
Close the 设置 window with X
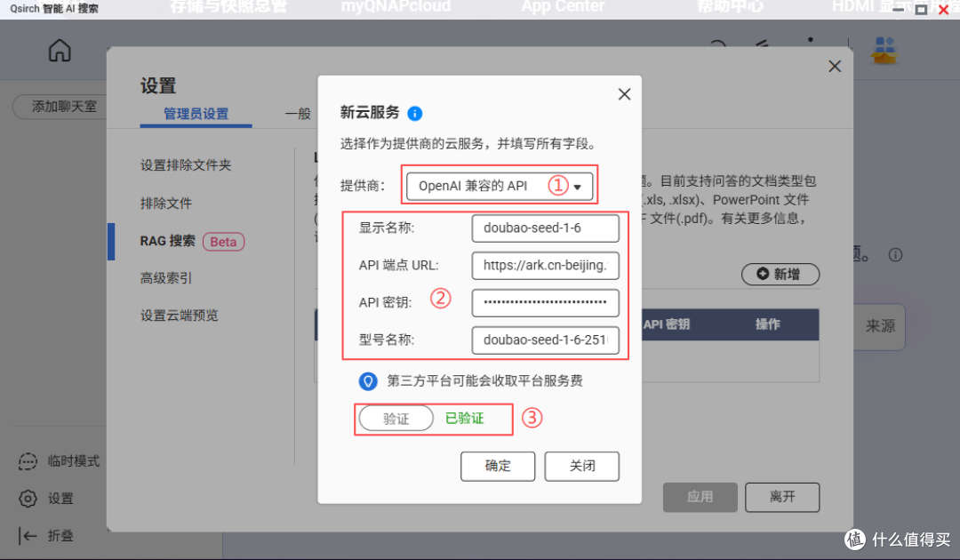tap(835, 66)
